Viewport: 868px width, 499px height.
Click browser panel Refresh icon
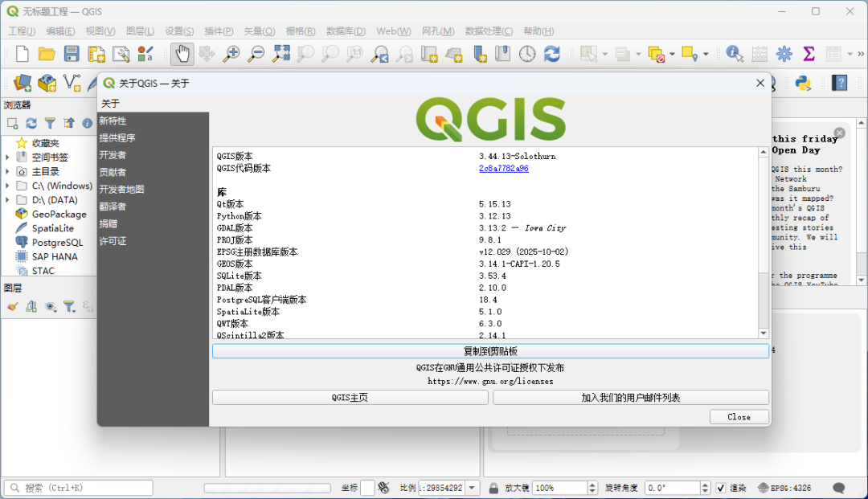31,124
